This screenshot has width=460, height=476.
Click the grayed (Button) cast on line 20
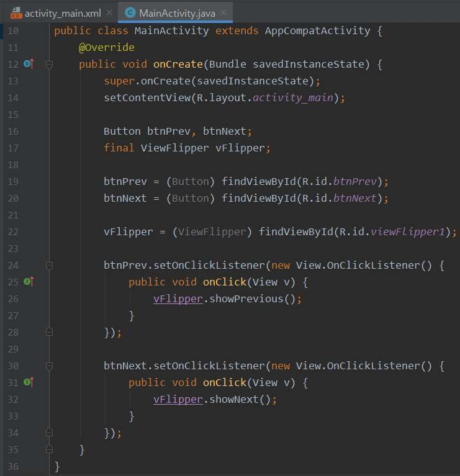point(191,198)
